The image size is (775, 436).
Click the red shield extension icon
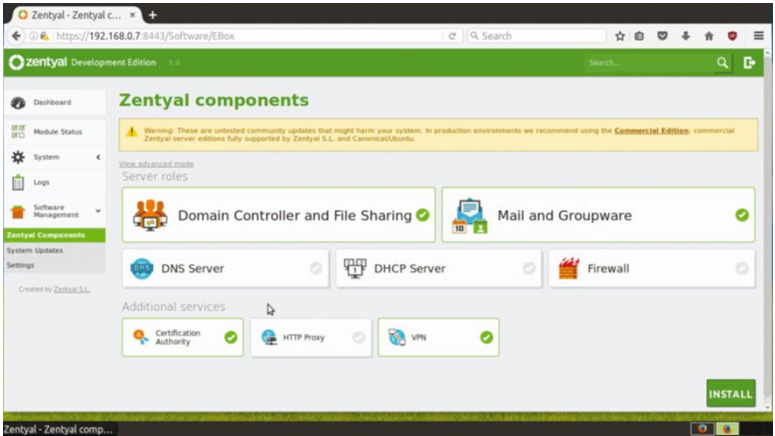(x=732, y=36)
